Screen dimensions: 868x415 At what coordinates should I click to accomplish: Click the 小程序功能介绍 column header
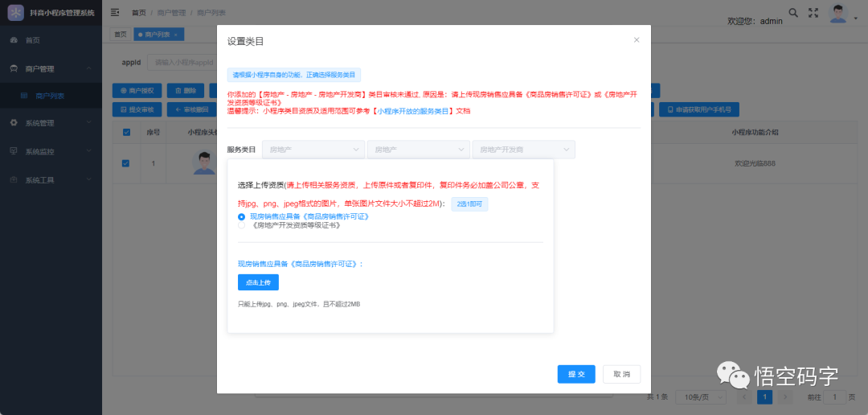[x=755, y=132]
